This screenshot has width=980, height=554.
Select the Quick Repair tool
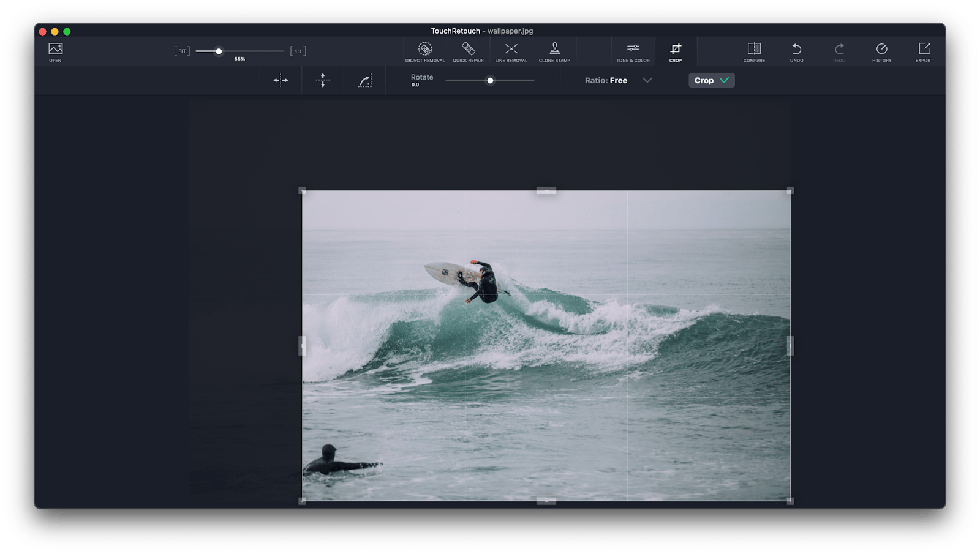468,51
